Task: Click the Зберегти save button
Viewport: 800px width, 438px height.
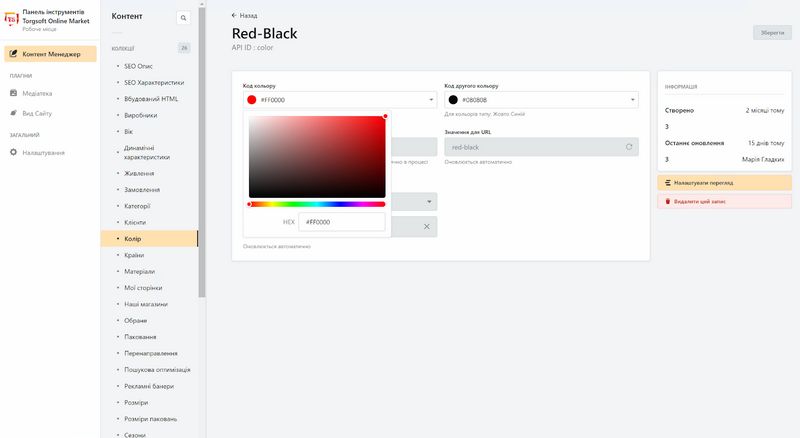Action: (772, 33)
